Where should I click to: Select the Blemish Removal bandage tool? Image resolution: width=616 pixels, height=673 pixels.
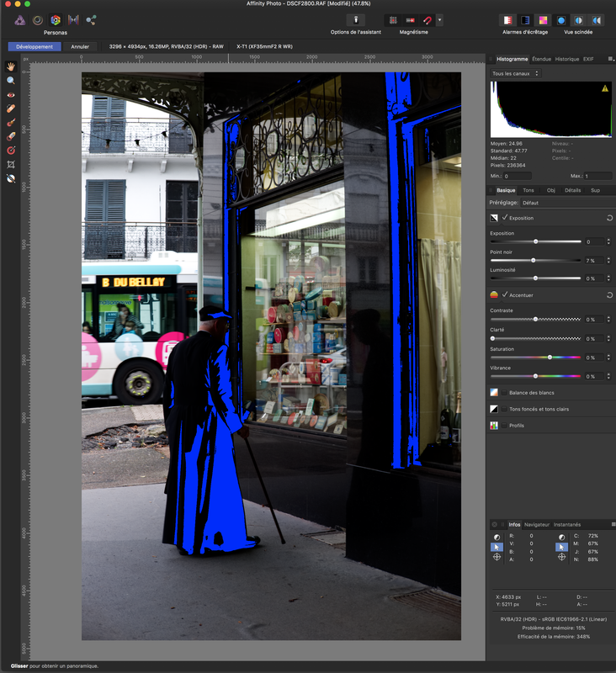coord(11,109)
